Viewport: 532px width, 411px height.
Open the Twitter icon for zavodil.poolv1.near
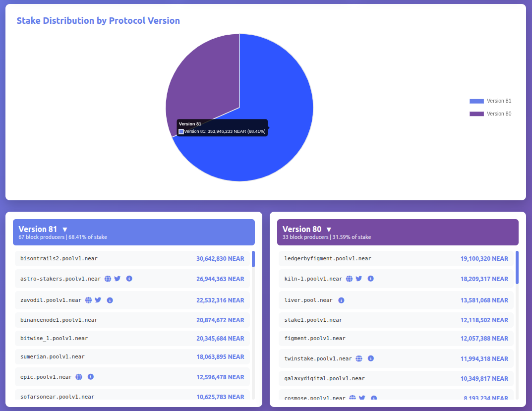98,300
